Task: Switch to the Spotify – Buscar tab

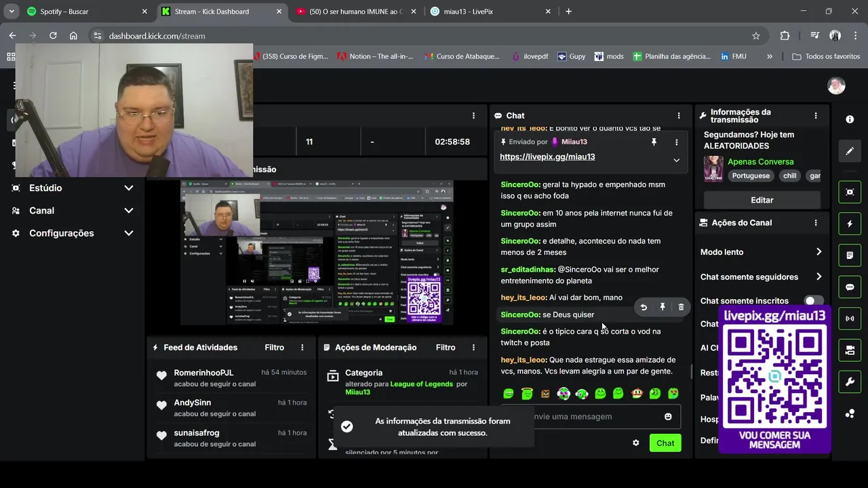Action: (87, 12)
